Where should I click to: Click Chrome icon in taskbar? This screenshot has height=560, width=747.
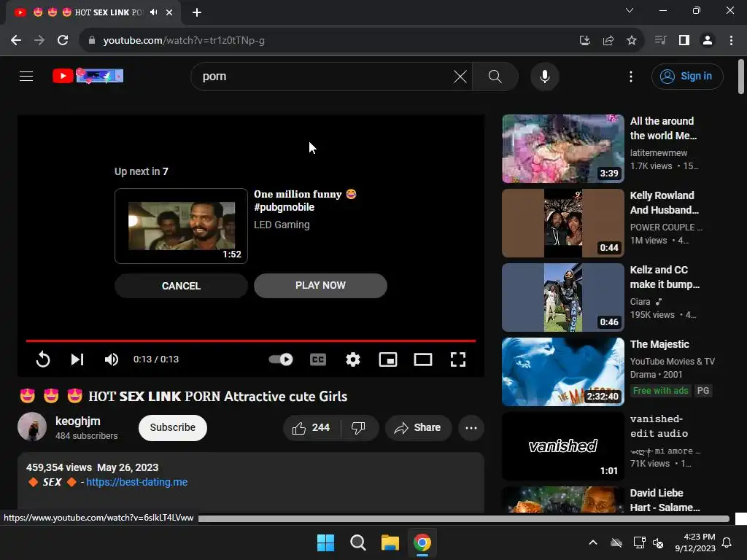422,542
